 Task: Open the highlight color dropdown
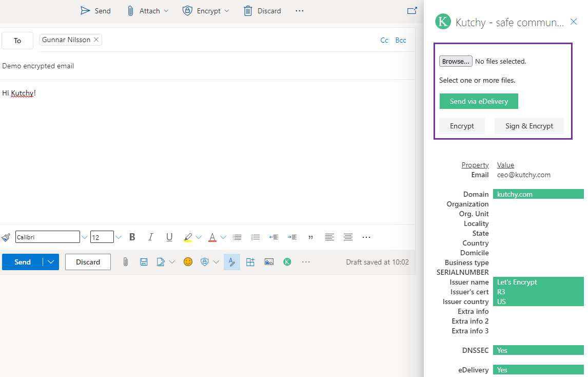pos(199,237)
